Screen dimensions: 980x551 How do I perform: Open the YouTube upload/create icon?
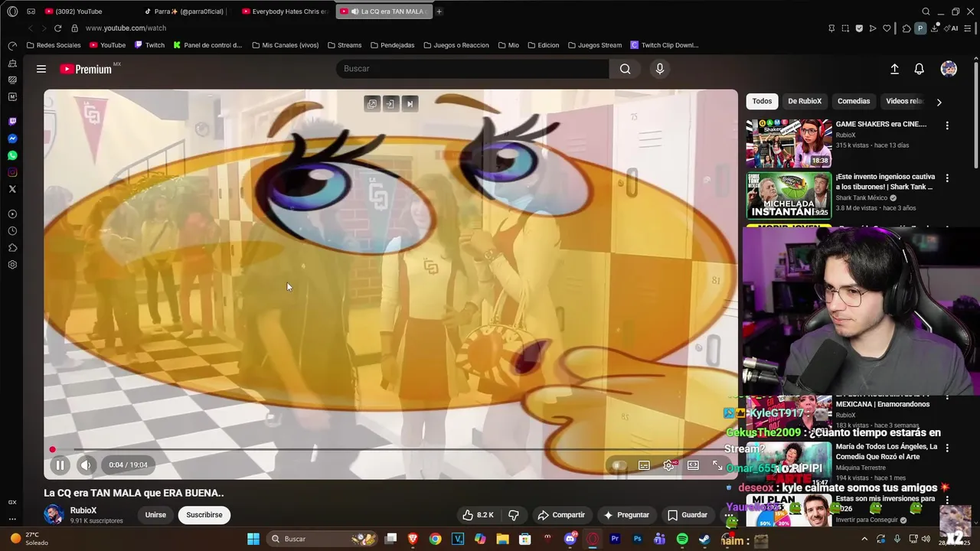pyautogui.click(x=894, y=69)
